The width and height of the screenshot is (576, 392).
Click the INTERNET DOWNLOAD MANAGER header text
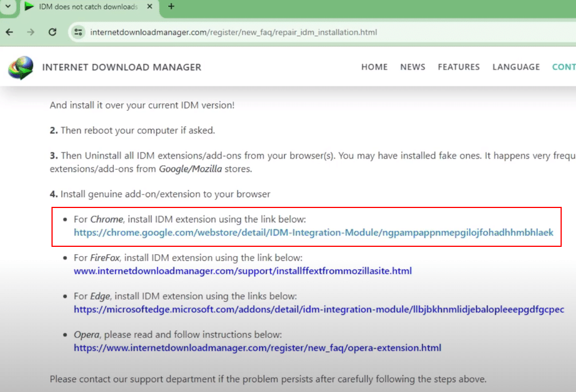(122, 67)
